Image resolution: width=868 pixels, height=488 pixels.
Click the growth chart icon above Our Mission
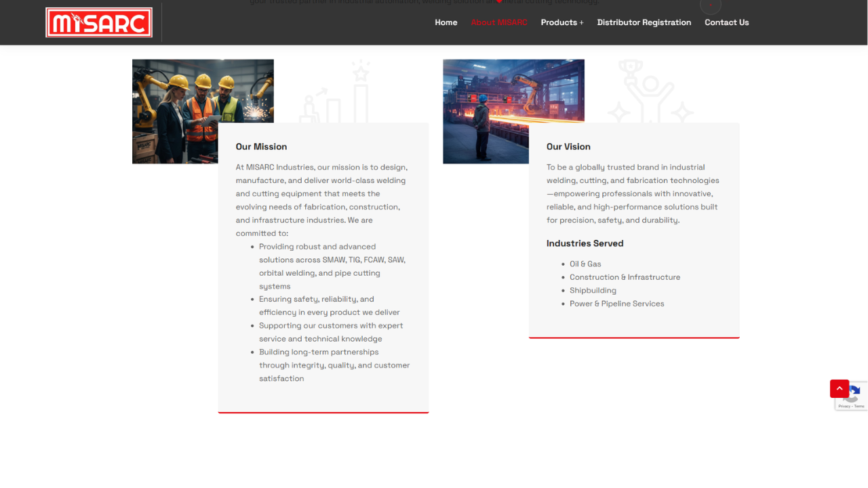(334, 91)
